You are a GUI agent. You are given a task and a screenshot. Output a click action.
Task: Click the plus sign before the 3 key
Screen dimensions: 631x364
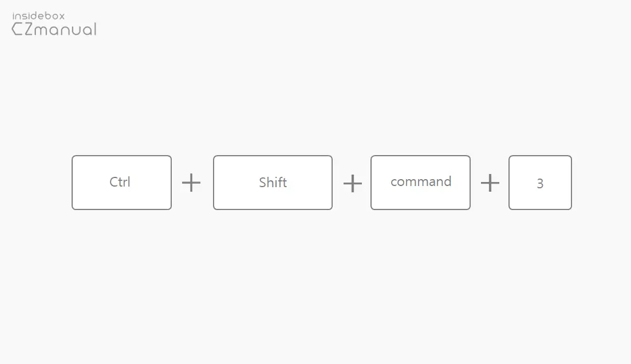click(x=490, y=183)
